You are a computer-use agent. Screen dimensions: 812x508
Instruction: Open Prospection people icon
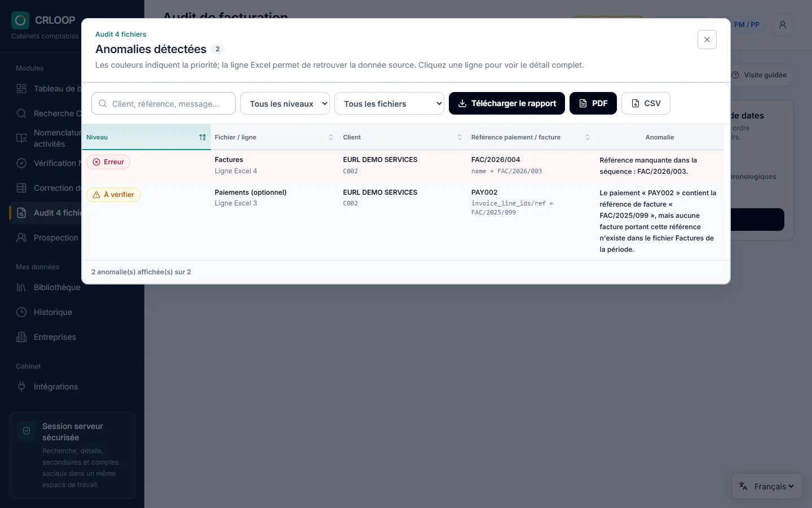coord(21,238)
